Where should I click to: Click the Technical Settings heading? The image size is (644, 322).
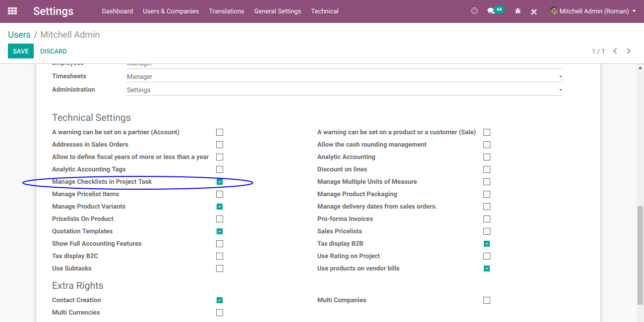coord(91,117)
